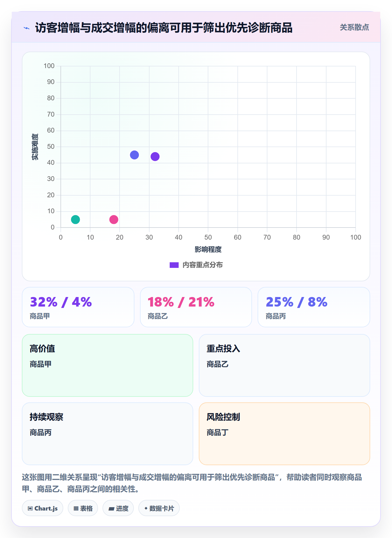Click the Chart.js tag icon
Screen dimensions: 392x538
pyautogui.click(x=30, y=508)
